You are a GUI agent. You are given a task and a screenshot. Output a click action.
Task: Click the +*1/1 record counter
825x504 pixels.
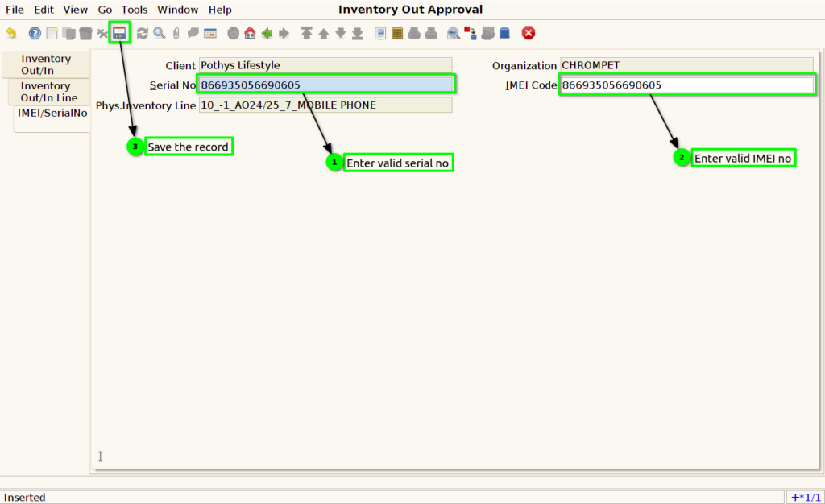click(x=806, y=498)
